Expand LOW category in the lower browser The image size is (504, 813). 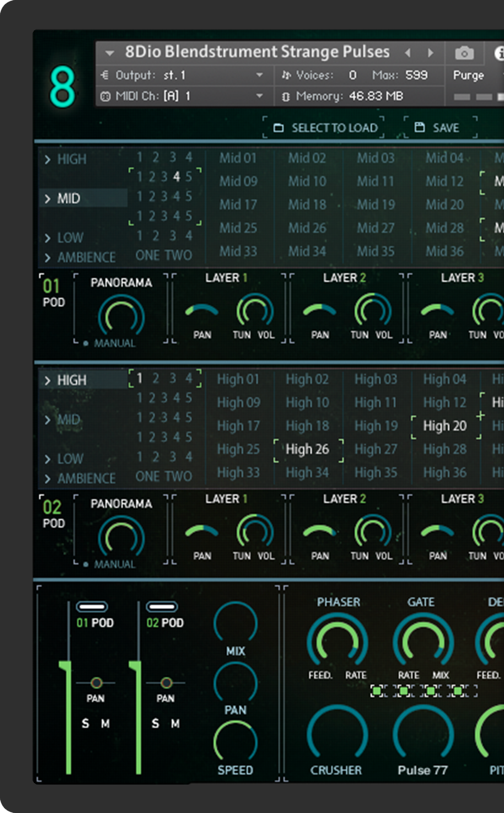click(64, 458)
